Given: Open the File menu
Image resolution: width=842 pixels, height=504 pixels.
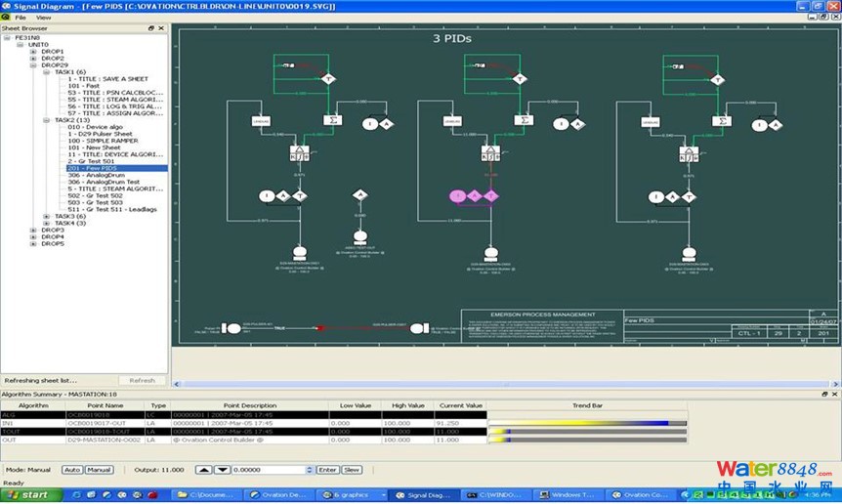Looking at the screenshot, I should (x=21, y=18).
